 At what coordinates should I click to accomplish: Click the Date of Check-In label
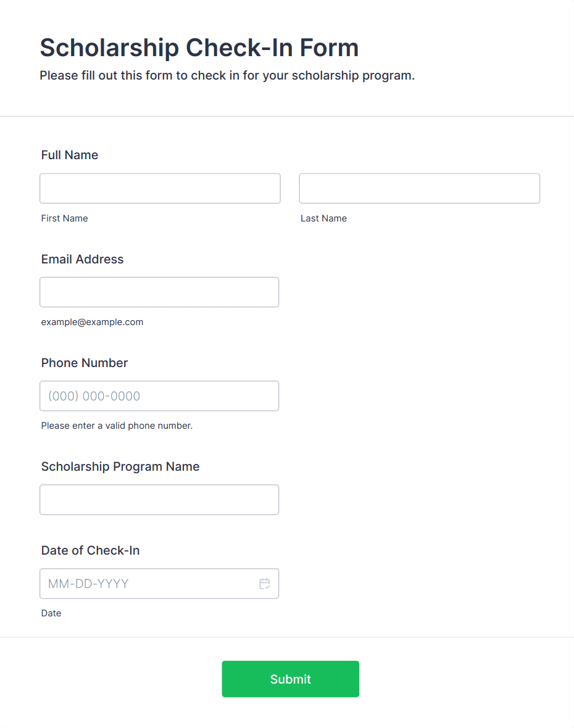pos(90,550)
